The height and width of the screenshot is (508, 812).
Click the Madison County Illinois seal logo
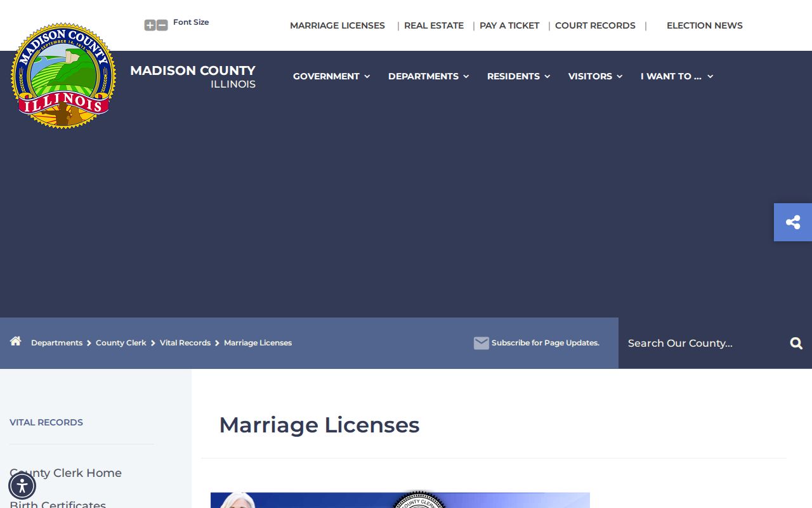(x=63, y=76)
